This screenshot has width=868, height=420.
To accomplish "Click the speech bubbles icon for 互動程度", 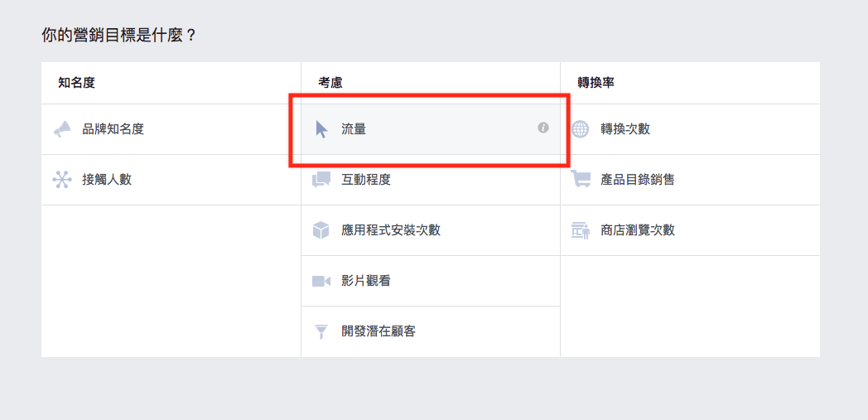I will coord(321,180).
